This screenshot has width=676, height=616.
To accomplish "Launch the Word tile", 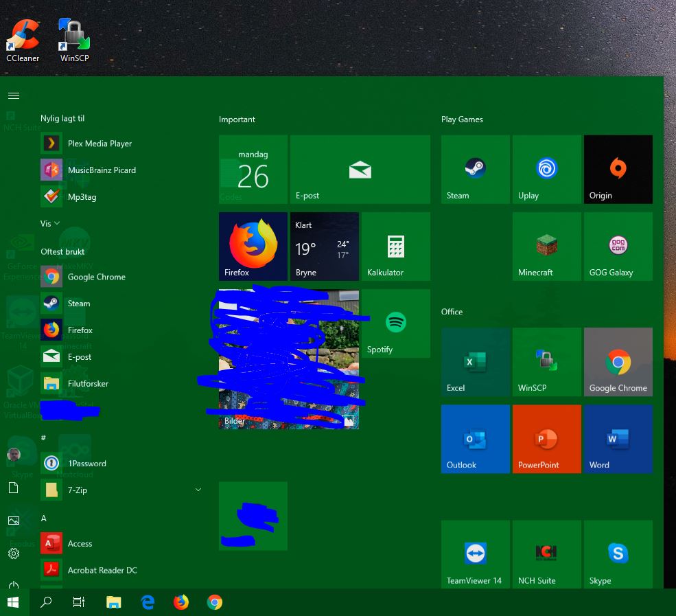I will pyautogui.click(x=618, y=439).
